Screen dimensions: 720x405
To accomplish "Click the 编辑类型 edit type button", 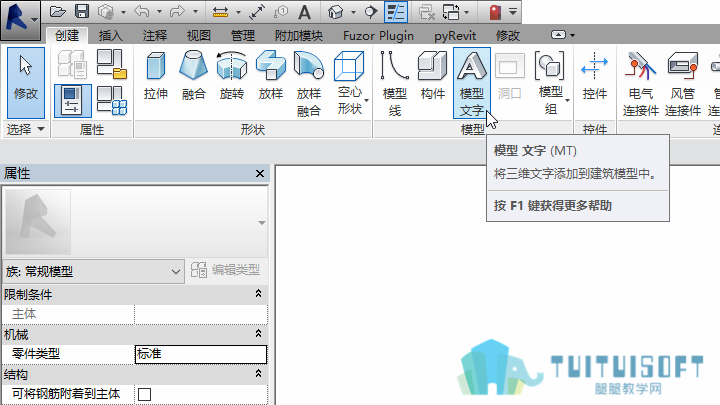I will pos(225,270).
